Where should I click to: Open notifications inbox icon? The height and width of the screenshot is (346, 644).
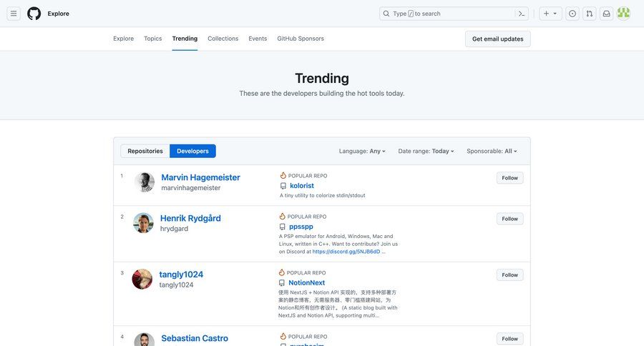606,14
